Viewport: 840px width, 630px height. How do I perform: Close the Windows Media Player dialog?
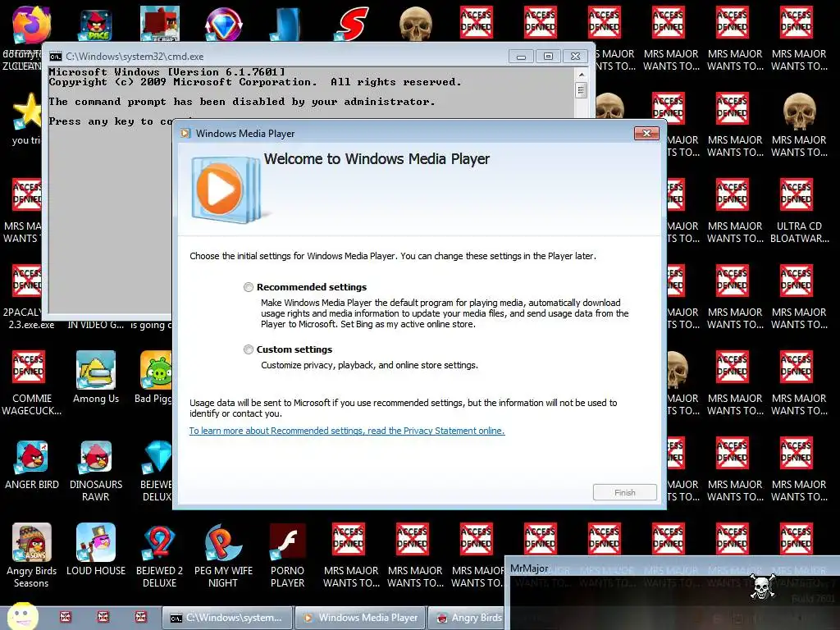(646, 134)
